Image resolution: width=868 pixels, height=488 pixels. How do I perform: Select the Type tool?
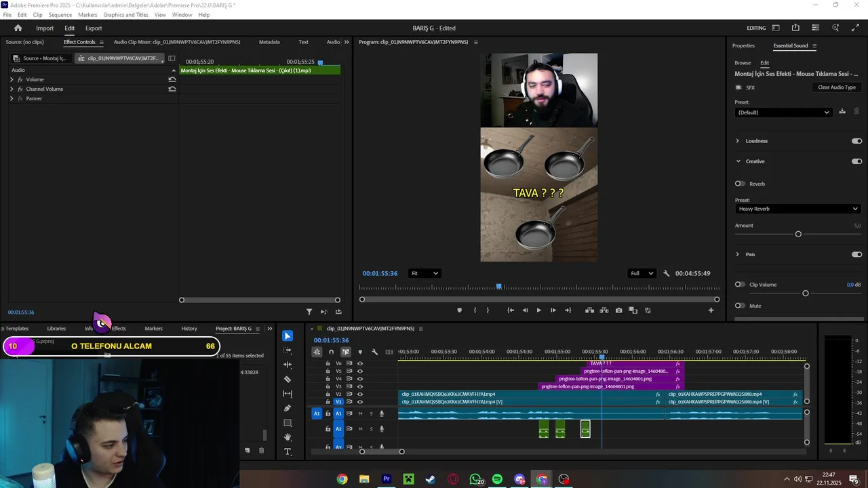pyautogui.click(x=288, y=451)
